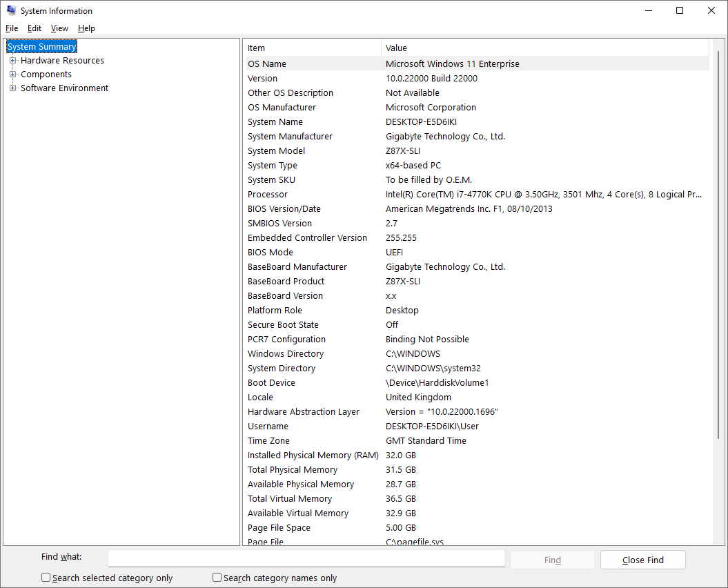This screenshot has width=728, height=588.
Task: Select Total Physical Memory row
Action: (478, 469)
